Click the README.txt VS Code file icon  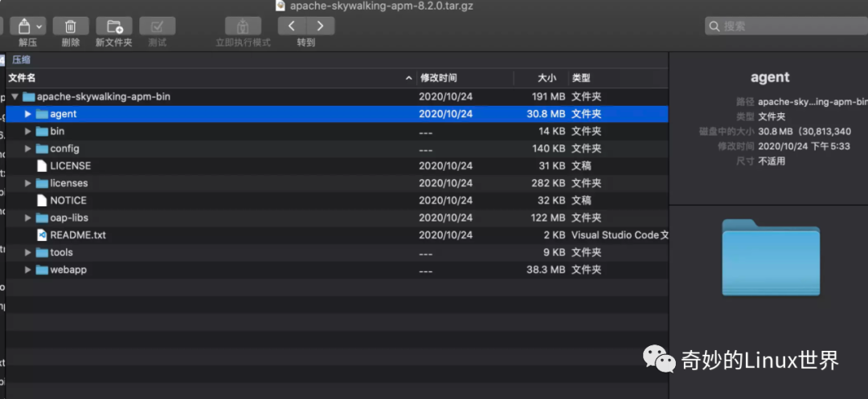42,235
